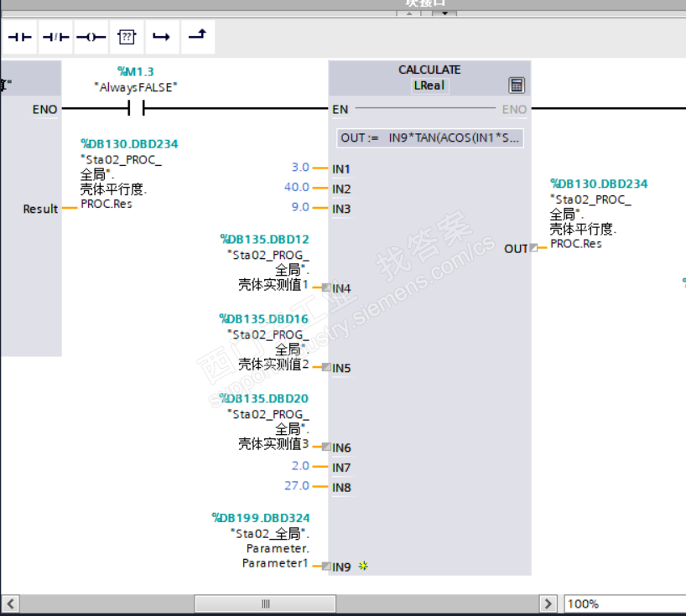
Task: Select IN3 value 9.0
Action: click(300, 207)
